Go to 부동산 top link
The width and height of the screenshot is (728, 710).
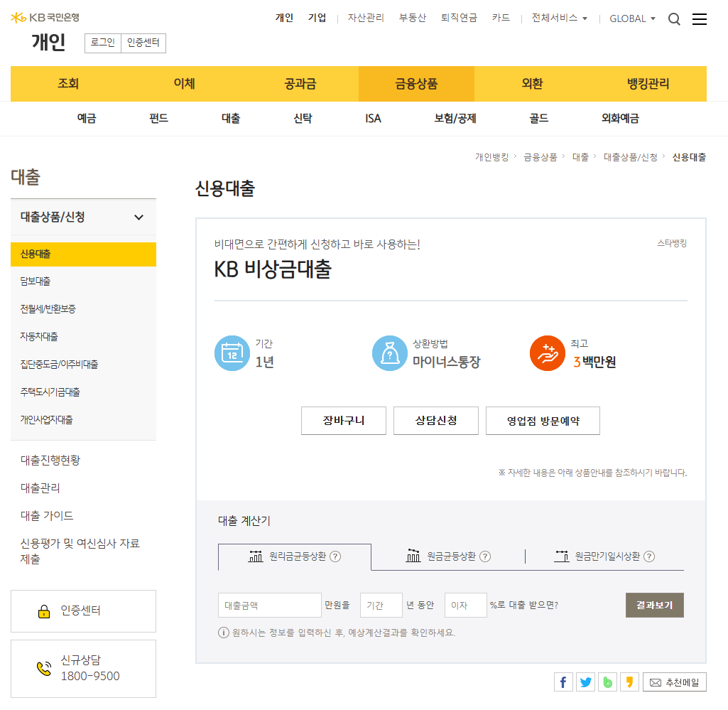tap(412, 18)
